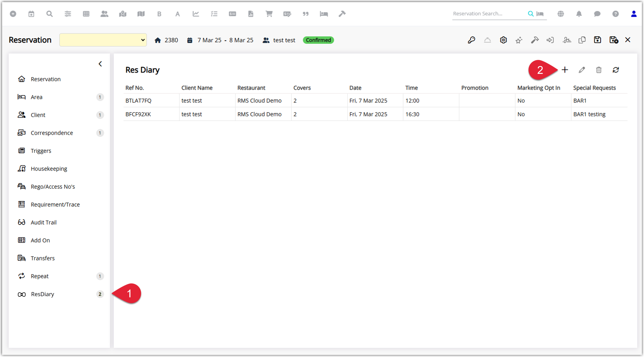
Task: Click the trash delete Res Diary icon
Action: point(599,70)
